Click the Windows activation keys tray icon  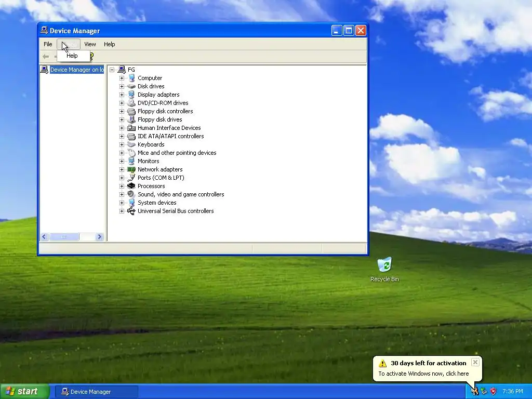pos(475,392)
